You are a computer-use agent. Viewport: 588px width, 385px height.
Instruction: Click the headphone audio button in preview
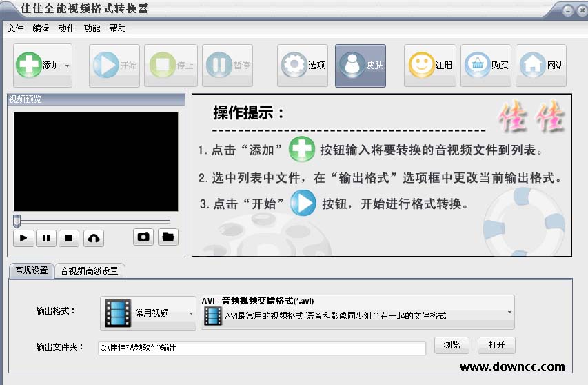(x=93, y=238)
